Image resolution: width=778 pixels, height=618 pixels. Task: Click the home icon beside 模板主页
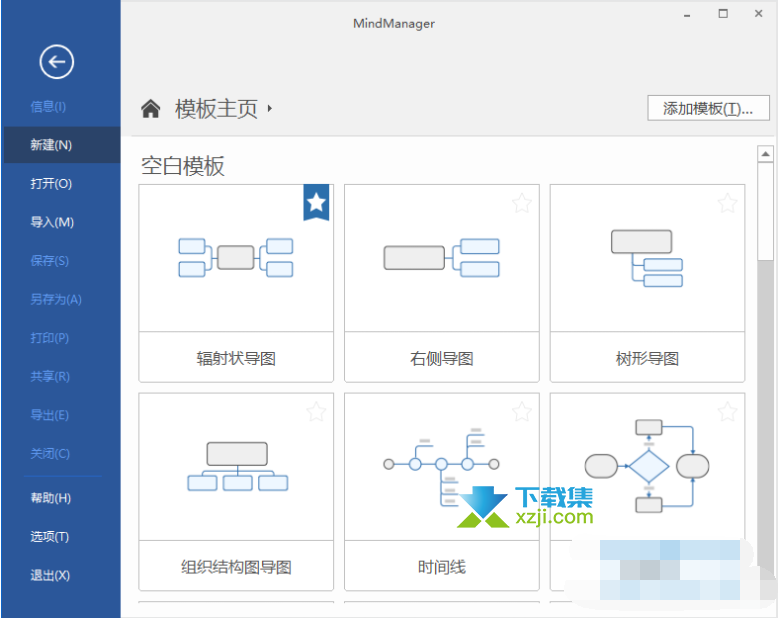point(151,108)
